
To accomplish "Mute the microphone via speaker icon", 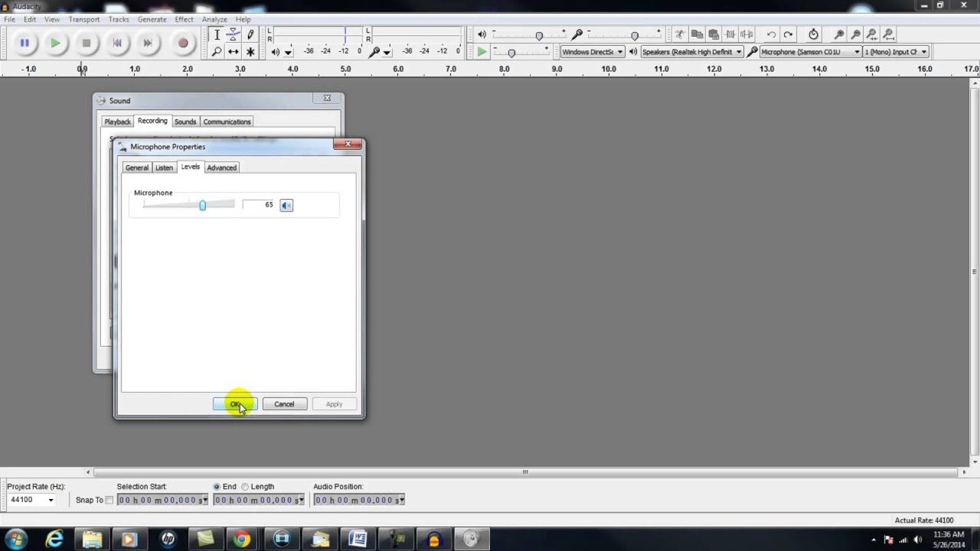I will [x=286, y=205].
